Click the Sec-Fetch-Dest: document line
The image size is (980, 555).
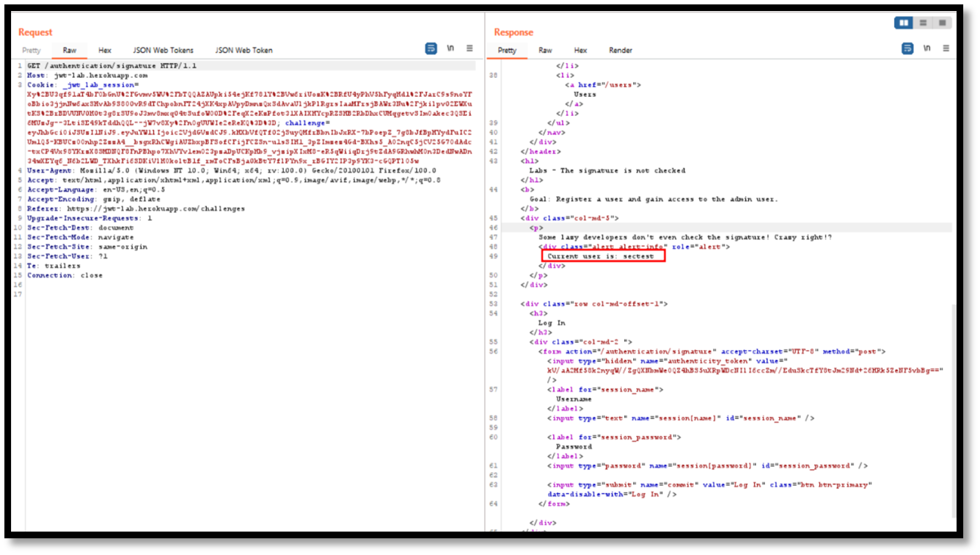81,228
